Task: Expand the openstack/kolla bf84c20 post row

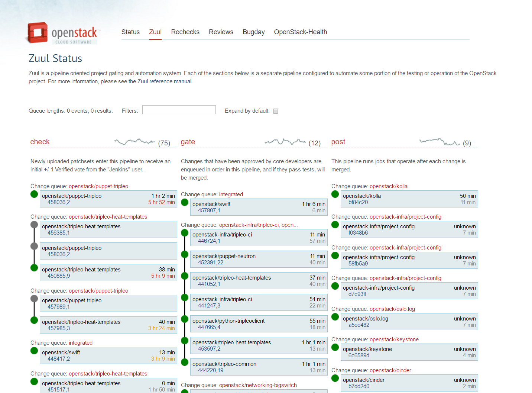Action: point(409,199)
